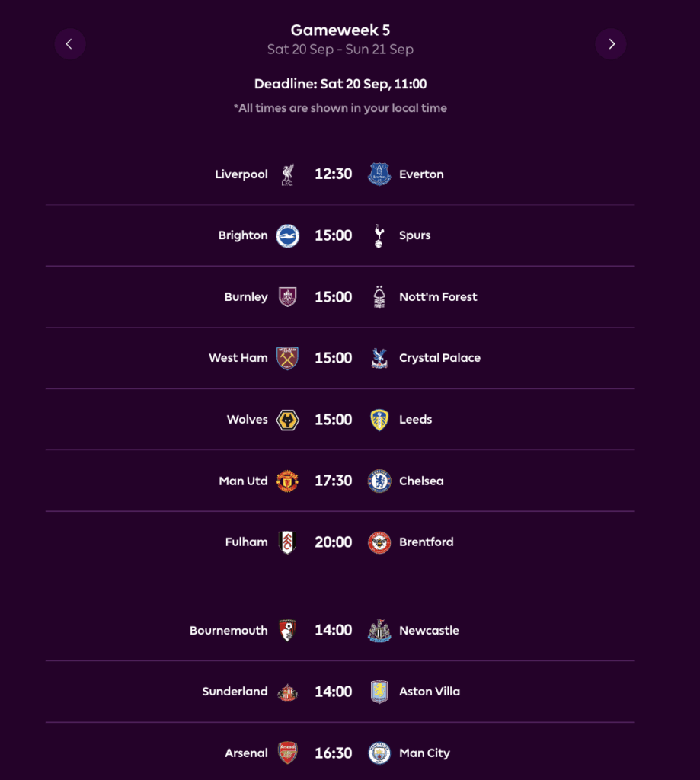Click the Gameweek 5 heading
The height and width of the screenshot is (780, 700).
pos(340,30)
